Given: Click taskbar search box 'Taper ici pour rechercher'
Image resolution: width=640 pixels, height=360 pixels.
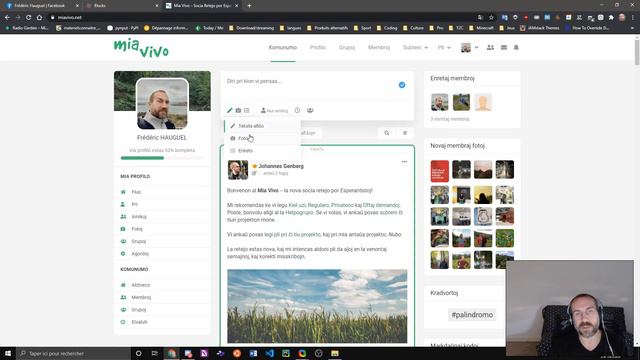Looking at the screenshot, I should [x=73, y=353].
